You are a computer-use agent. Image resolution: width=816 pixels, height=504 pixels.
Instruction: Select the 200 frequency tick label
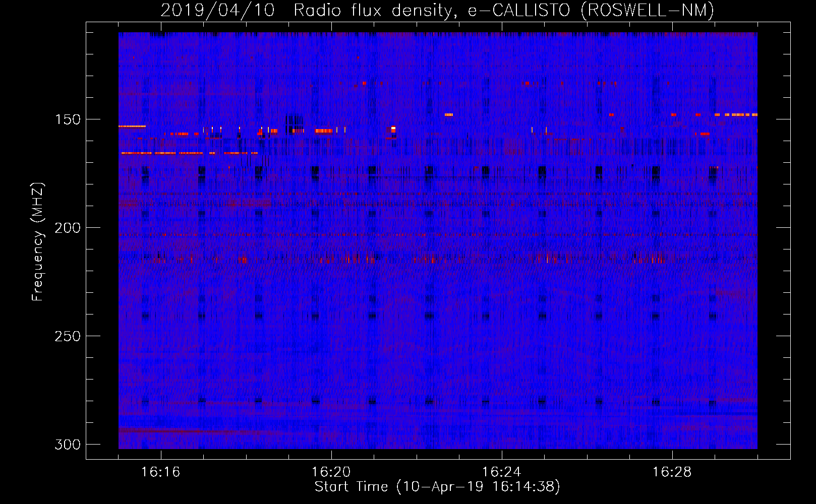pos(68,228)
